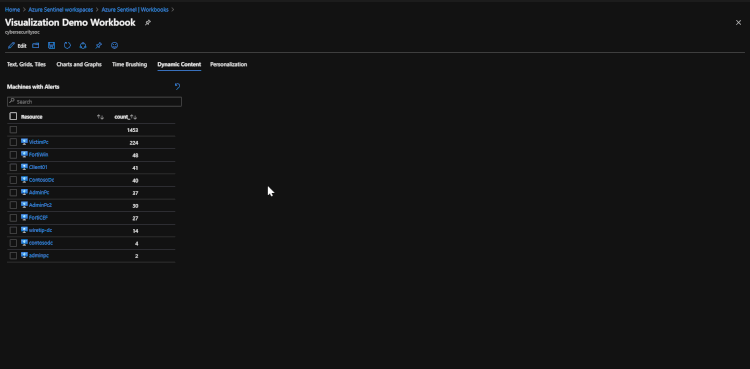Close the workbook blade
750x369 pixels.
(x=738, y=22)
